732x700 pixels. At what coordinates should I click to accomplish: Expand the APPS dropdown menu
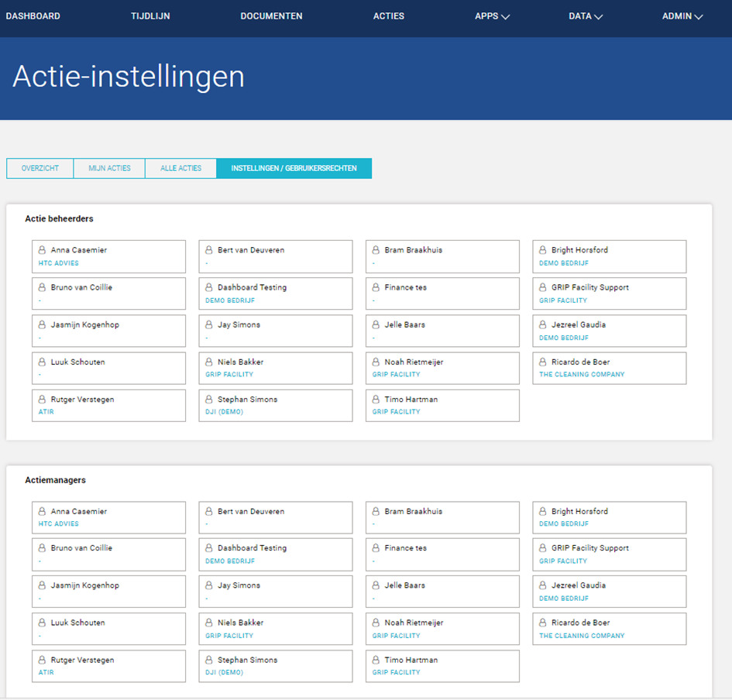492,16
